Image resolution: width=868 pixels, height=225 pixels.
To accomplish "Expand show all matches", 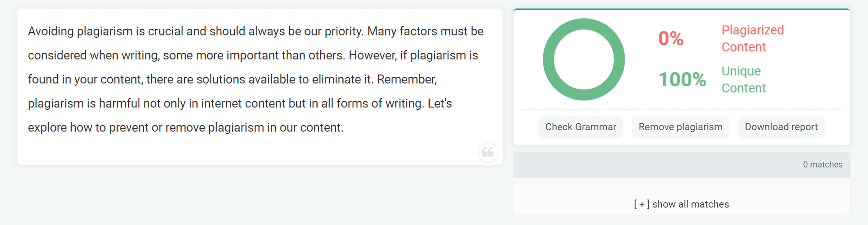I will pos(681,204).
